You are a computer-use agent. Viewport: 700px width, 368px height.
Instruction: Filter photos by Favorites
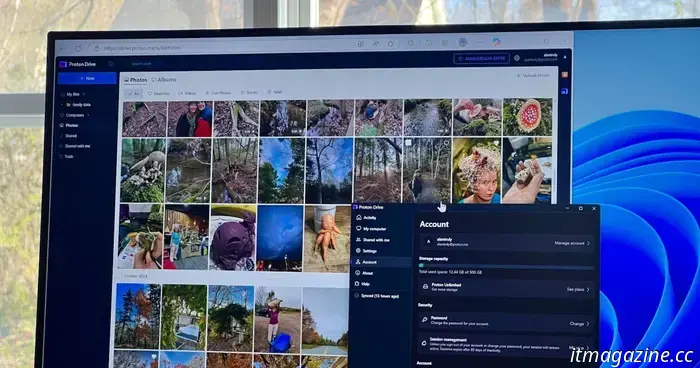pos(159,94)
